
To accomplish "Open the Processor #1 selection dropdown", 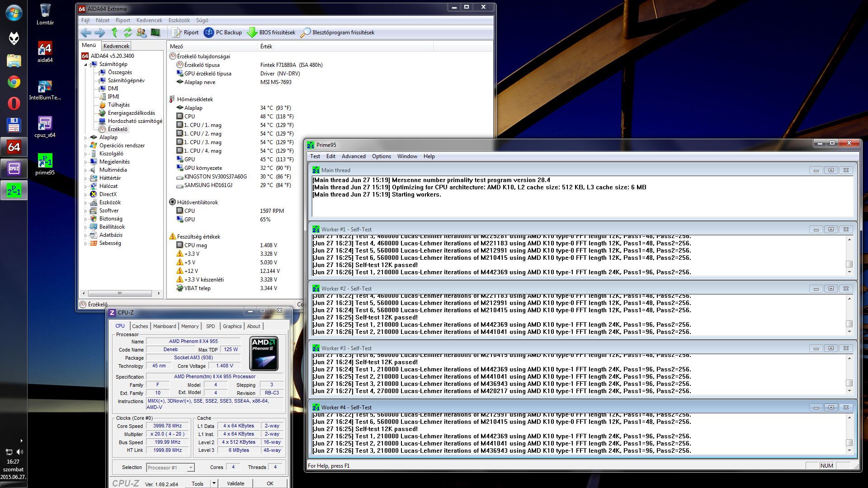I will coord(170,468).
